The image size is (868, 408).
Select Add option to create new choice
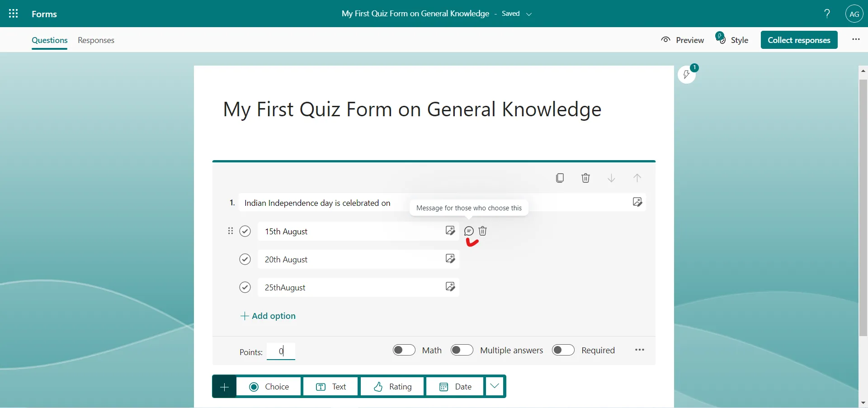269,316
